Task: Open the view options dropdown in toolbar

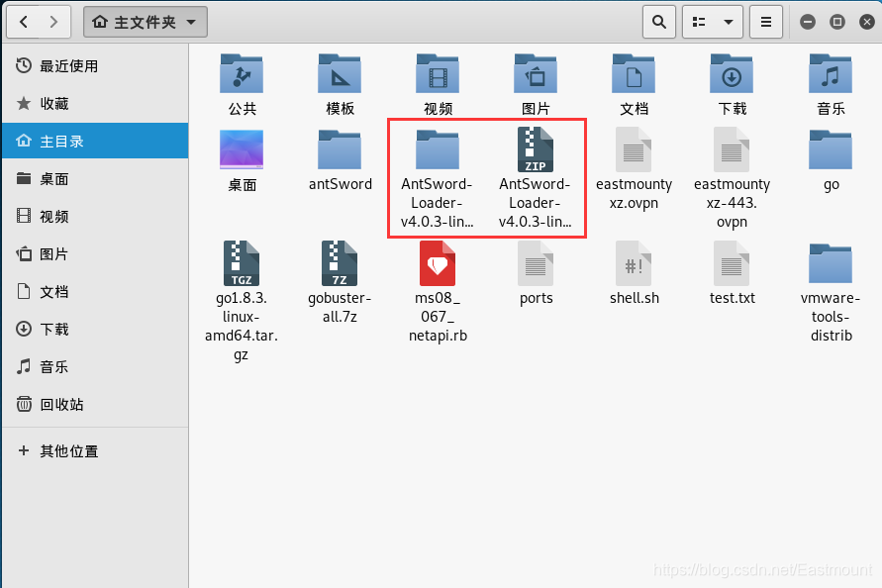Action: [713, 21]
